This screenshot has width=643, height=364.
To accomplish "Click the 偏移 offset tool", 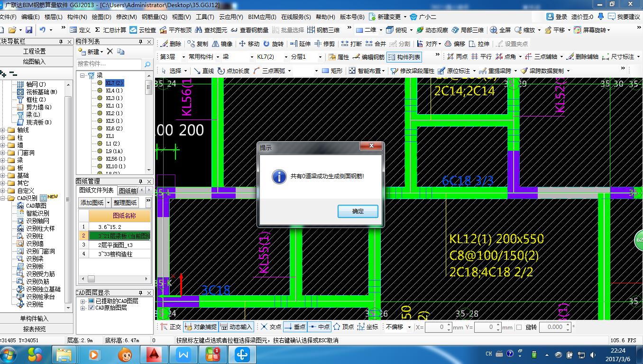I will (455, 44).
